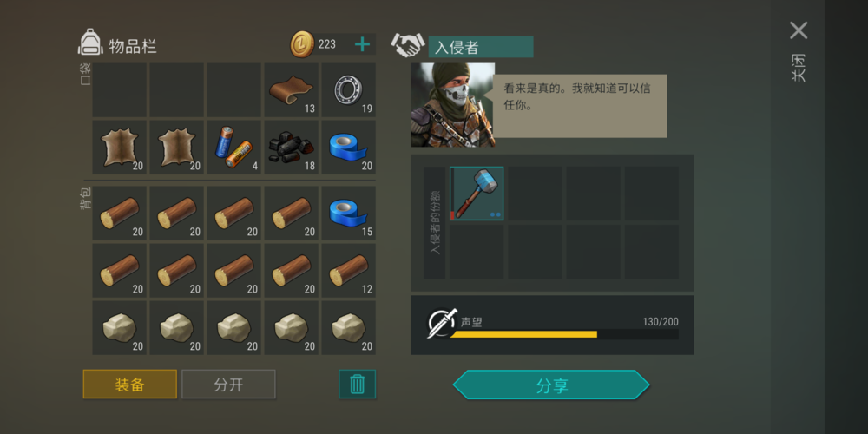868x434 pixels.
Task: Tap the batteries item with count 4
Action: 233,148
